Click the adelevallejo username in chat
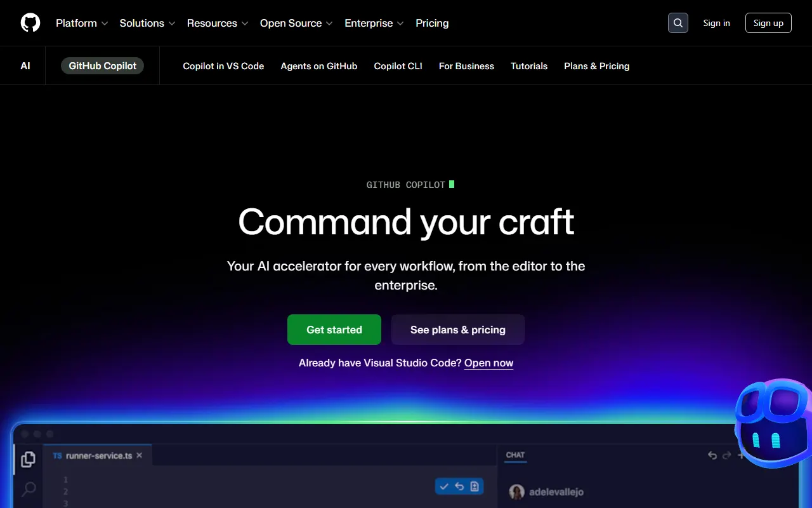 [556, 492]
